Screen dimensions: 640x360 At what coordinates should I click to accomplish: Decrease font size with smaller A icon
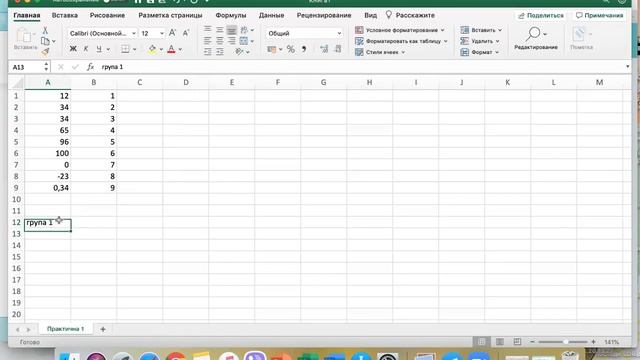[186, 33]
